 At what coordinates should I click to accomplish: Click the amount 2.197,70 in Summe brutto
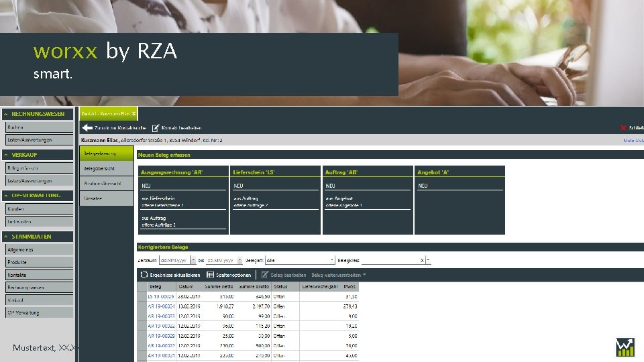click(x=261, y=306)
